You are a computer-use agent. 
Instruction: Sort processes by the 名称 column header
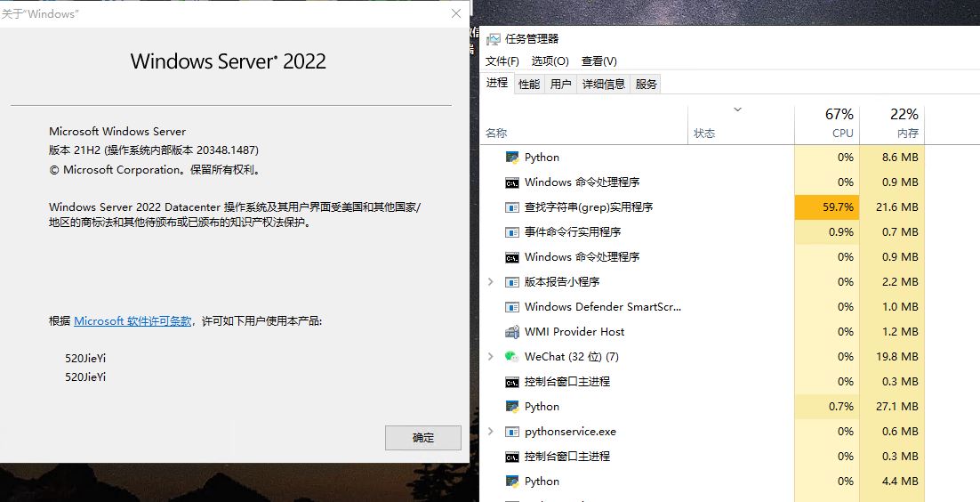click(x=583, y=125)
